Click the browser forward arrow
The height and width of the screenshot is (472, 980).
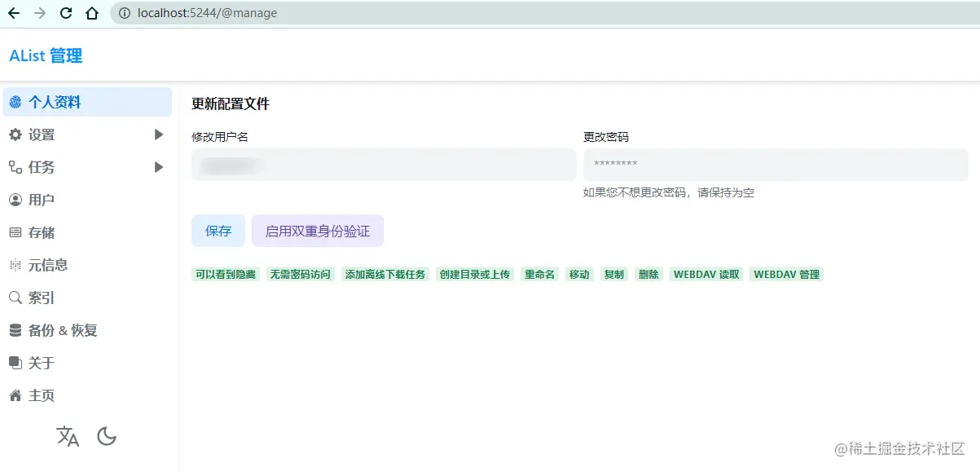[x=40, y=13]
